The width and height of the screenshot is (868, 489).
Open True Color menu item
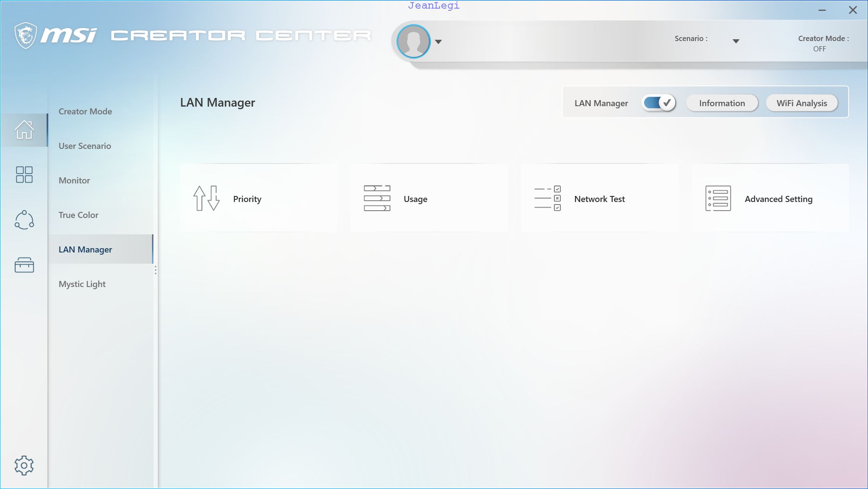[79, 215]
